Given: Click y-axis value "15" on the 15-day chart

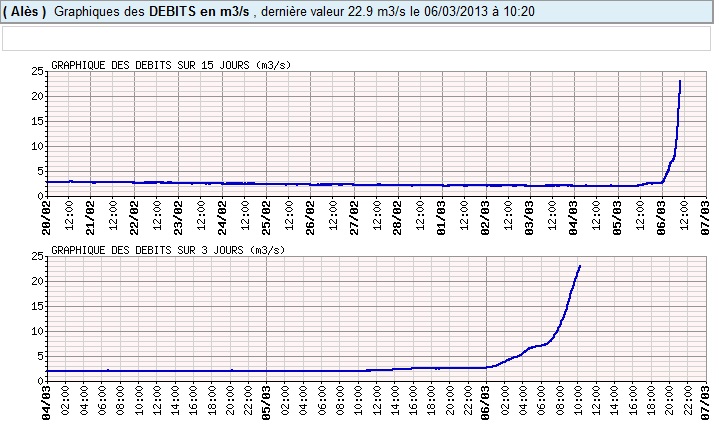Looking at the screenshot, I should pos(37,121).
